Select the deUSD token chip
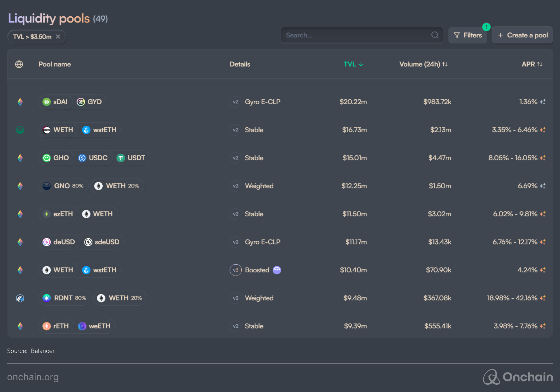The height and width of the screenshot is (392, 560). click(x=59, y=242)
